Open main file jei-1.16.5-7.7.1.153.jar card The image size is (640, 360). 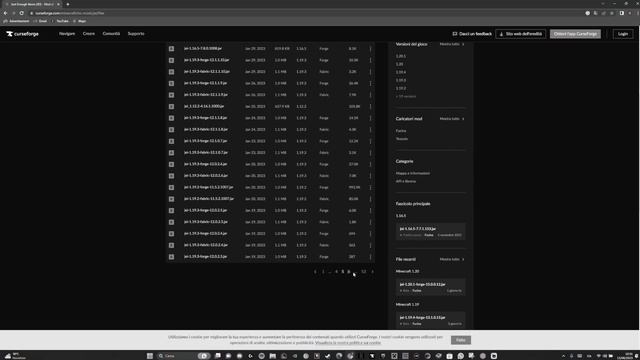click(x=430, y=231)
